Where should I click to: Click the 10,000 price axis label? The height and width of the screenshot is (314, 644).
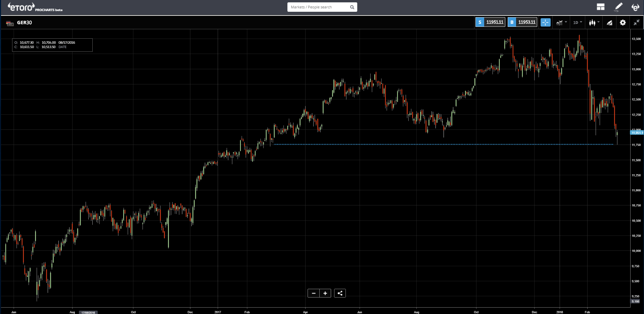tap(636, 251)
